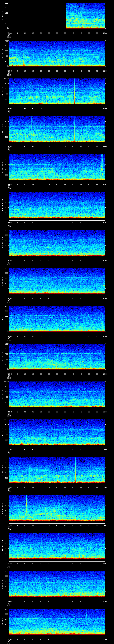Image resolution: width=114 pixels, height=644 pixels.
Task: Select the '21:00' axis end label
Action: point(105,450)
